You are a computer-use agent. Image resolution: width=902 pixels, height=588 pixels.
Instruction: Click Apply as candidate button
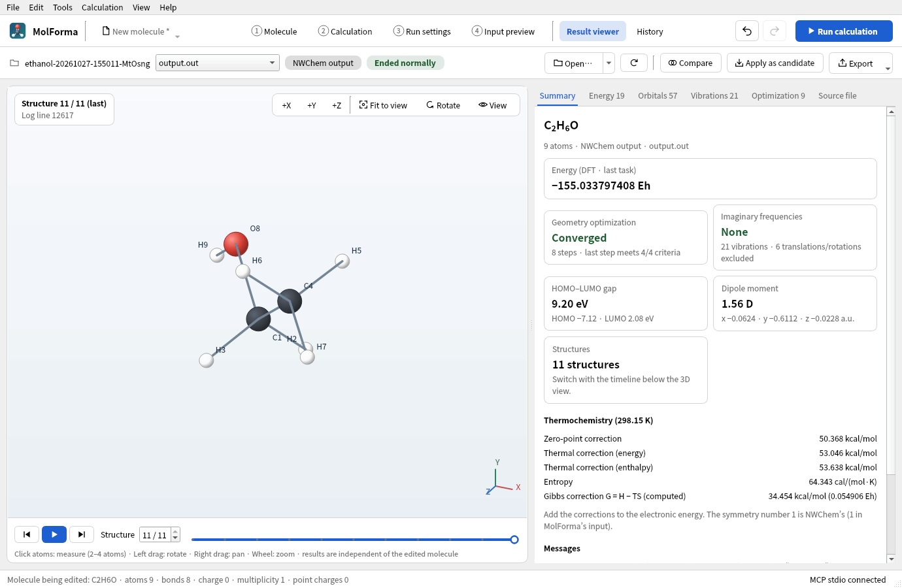click(775, 63)
